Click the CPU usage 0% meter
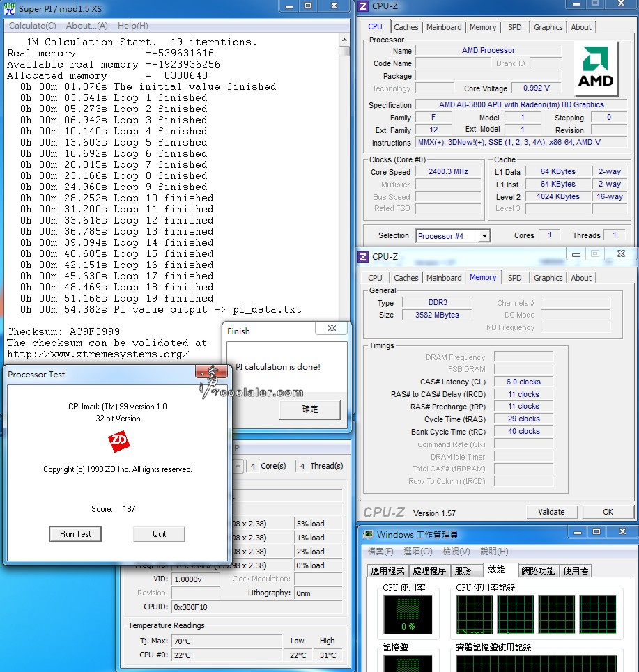 [x=408, y=614]
